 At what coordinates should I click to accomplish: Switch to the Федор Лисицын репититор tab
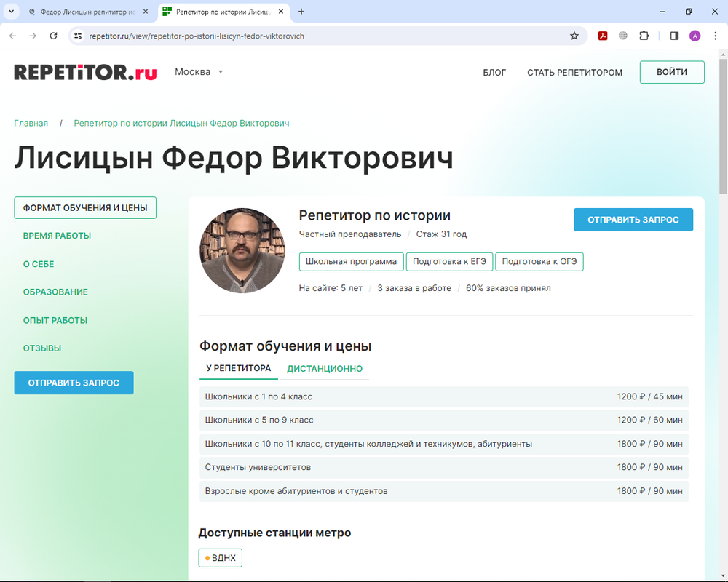[x=87, y=12]
